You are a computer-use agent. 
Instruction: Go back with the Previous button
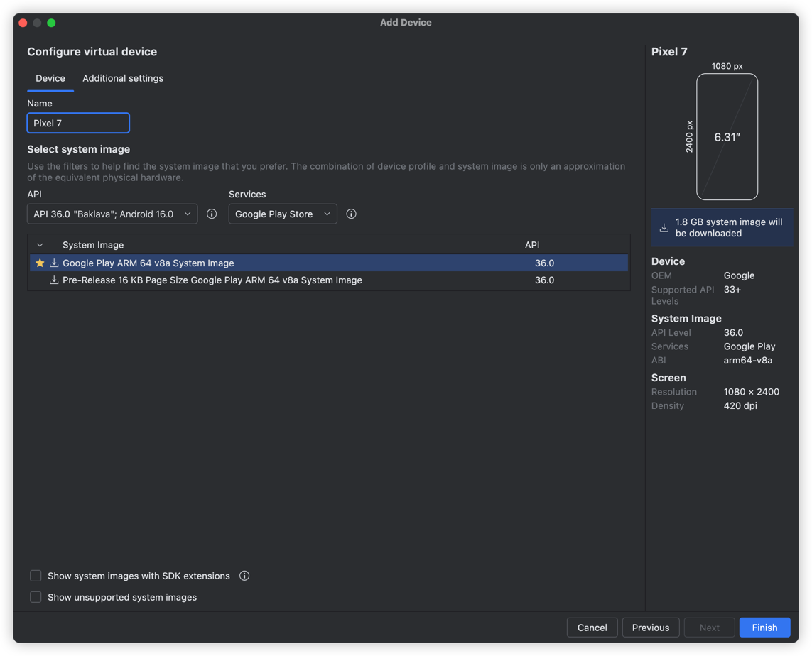pos(650,628)
